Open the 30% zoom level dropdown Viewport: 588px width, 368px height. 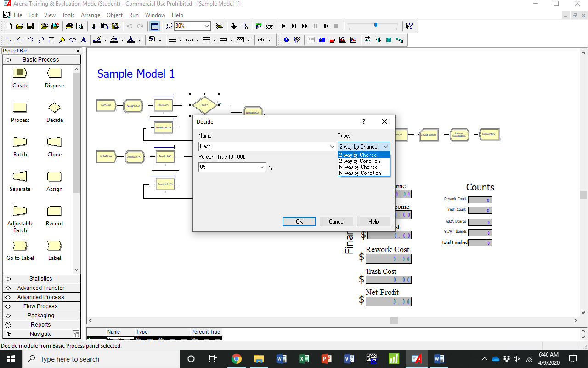coord(206,26)
